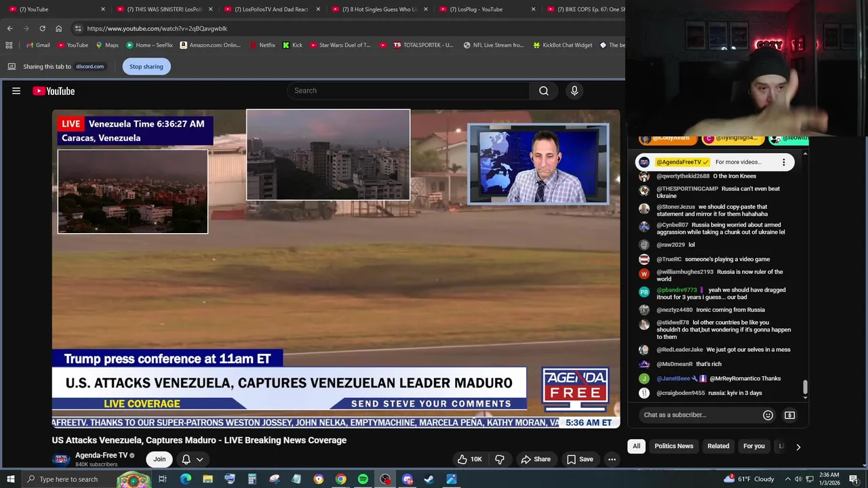
Task: Start voice search with the microphone icon
Action: [x=574, y=91]
